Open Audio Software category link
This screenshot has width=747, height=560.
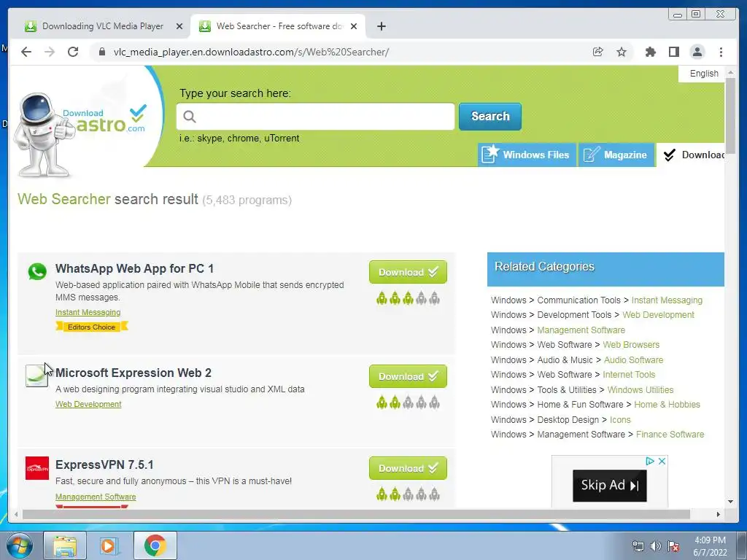coord(633,360)
